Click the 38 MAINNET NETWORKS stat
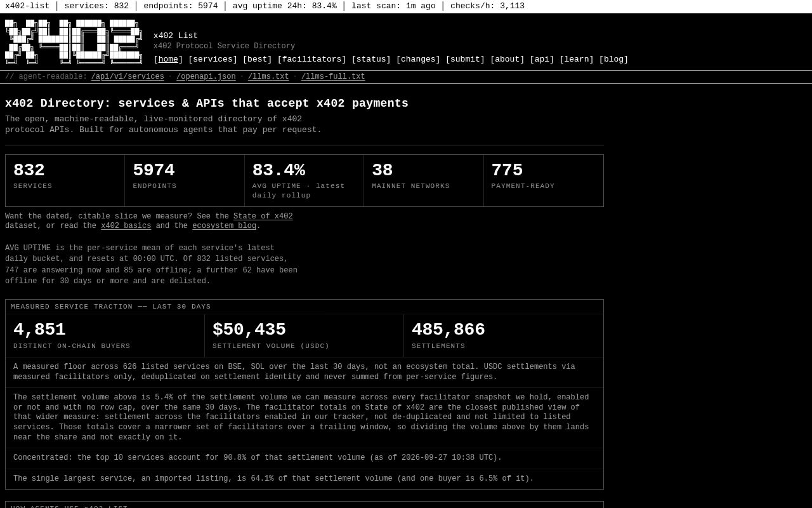Viewport: 812px width, 508px height. click(x=424, y=180)
